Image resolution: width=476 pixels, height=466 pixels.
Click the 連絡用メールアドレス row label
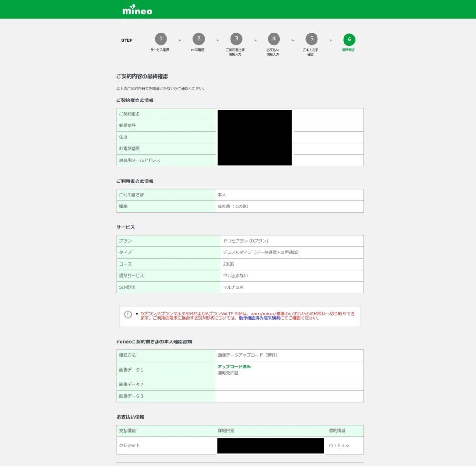tap(139, 160)
